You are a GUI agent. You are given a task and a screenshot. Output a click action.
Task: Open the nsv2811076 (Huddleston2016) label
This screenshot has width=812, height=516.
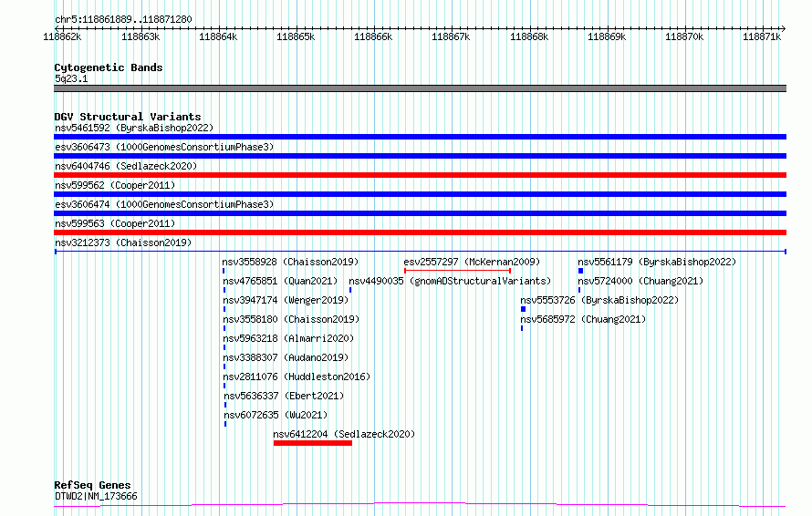pos(297,377)
